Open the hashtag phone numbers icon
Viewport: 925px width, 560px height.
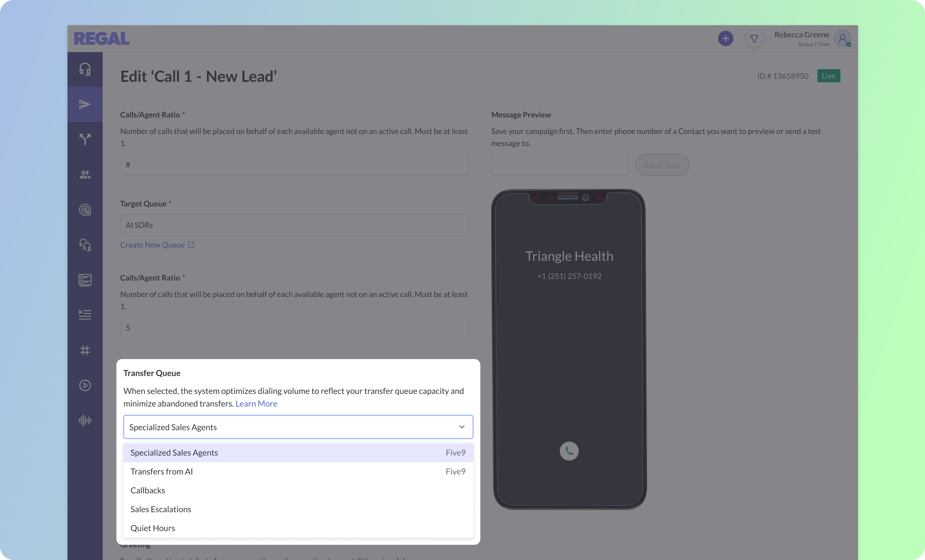point(85,350)
